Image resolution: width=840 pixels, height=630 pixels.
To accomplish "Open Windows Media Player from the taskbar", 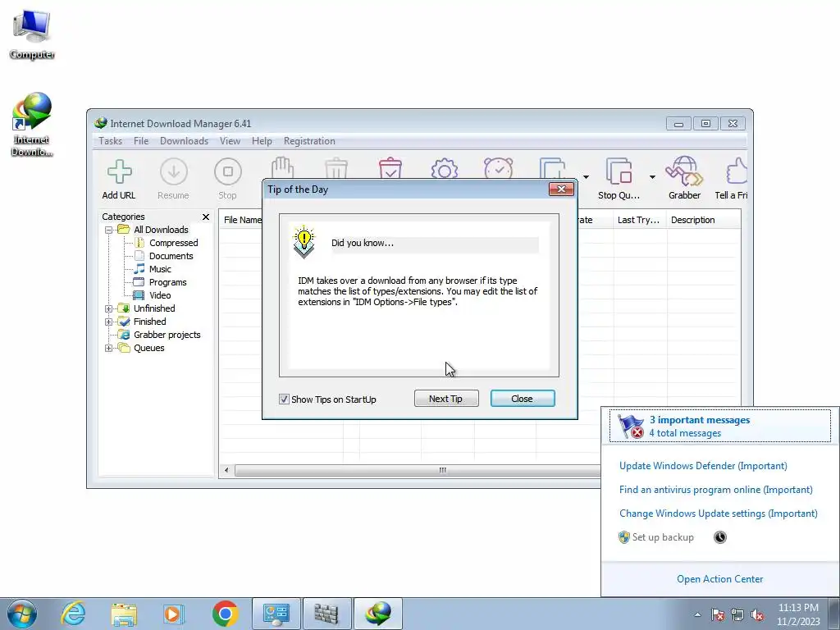I will (x=174, y=614).
